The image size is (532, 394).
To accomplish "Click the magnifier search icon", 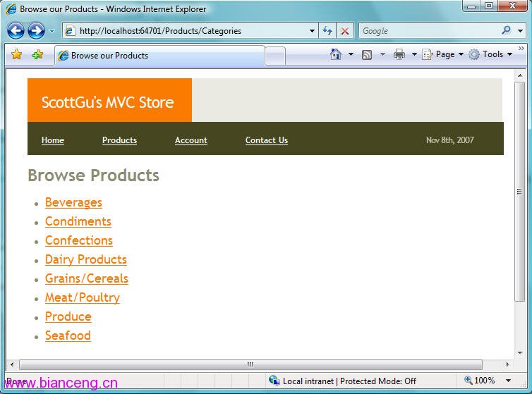I will point(506,30).
